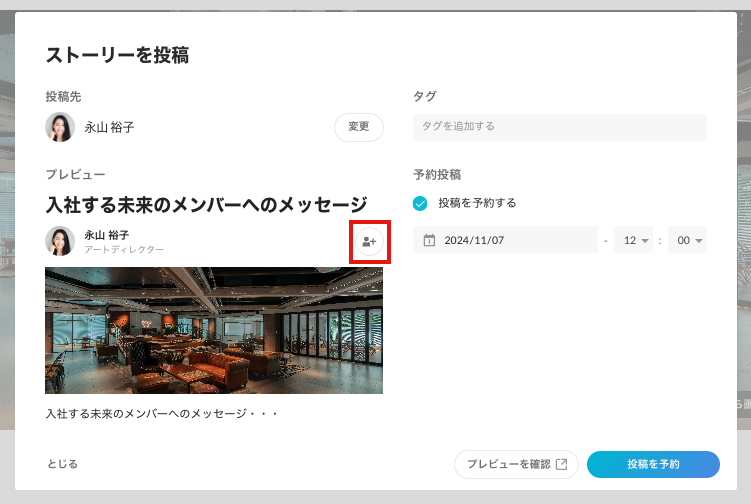Viewport: 751px width, 504px height.
Task: Click the calendar icon in date field
Action: click(x=429, y=240)
